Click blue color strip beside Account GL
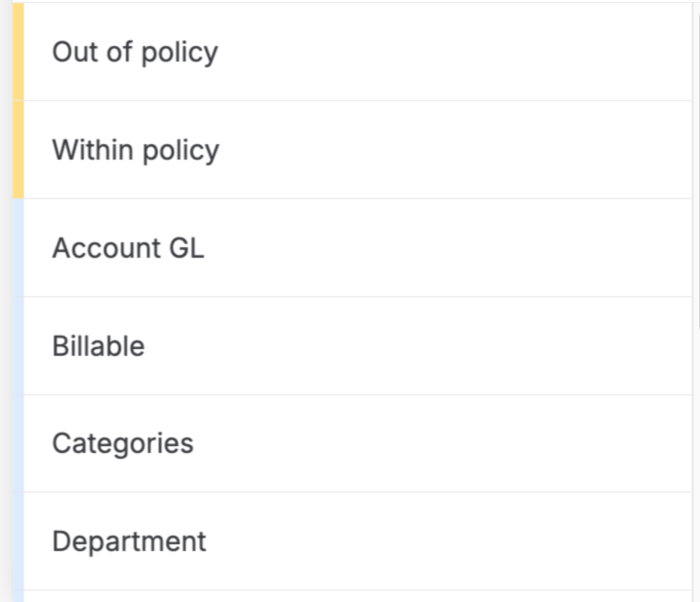Image resolution: width=700 pixels, height=602 pixels. (x=18, y=248)
